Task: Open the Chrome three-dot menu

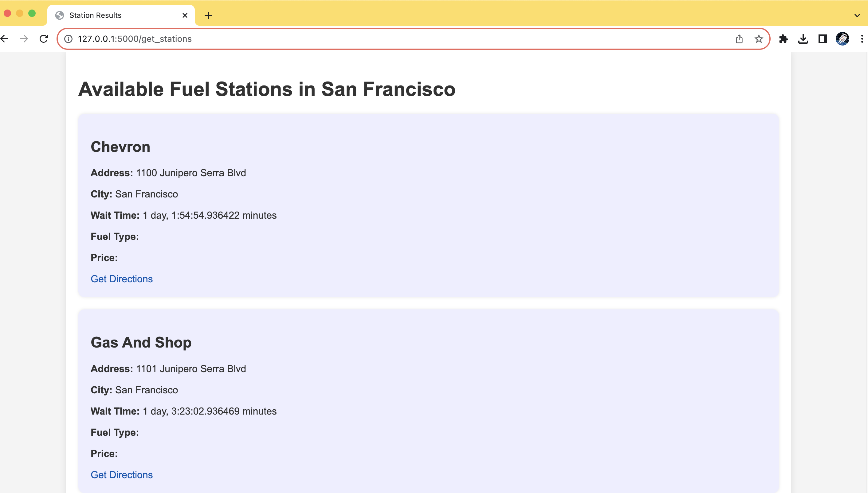Action: (x=862, y=39)
